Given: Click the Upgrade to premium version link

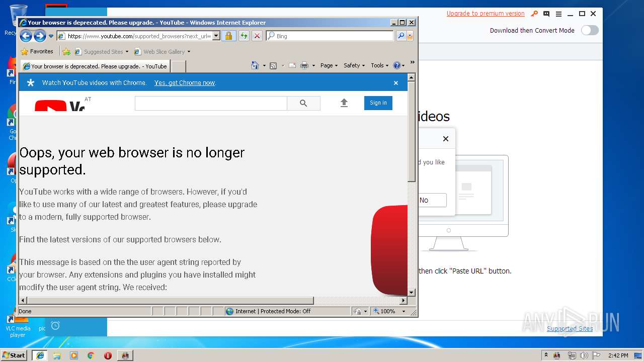Looking at the screenshot, I should coord(486,14).
